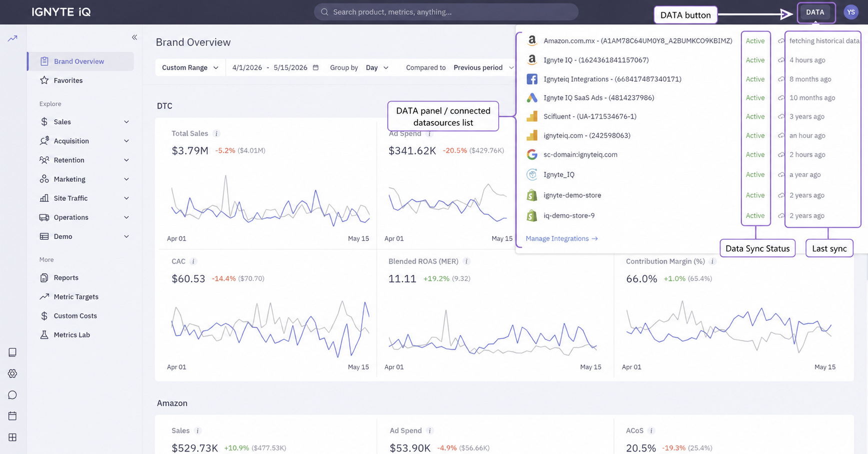Open the Previous period comparison dropdown
Viewport: 868px width, 454px height.
click(483, 68)
